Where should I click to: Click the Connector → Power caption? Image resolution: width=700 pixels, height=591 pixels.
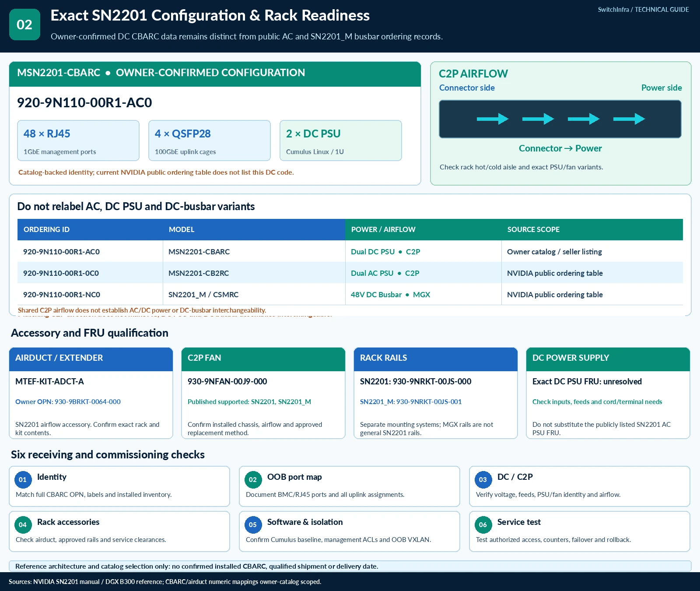point(560,148)
